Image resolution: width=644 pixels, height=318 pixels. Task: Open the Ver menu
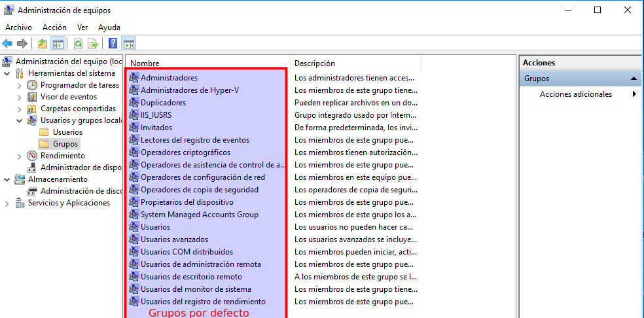[x=82, y=27]
